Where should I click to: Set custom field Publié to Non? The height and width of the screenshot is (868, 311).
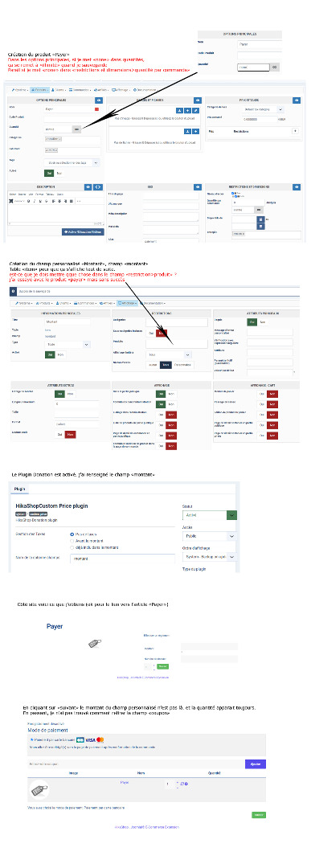(x=61, y=354)
